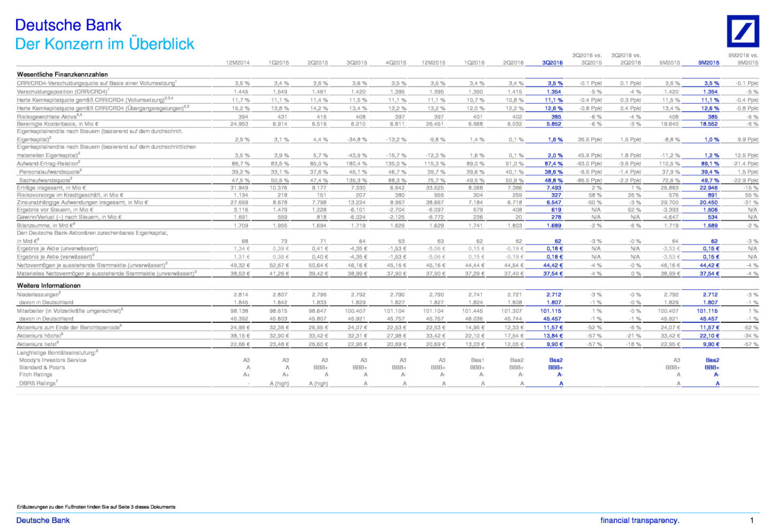Click the '-6.024' Gewinn/Verlust value

[357, 217]
